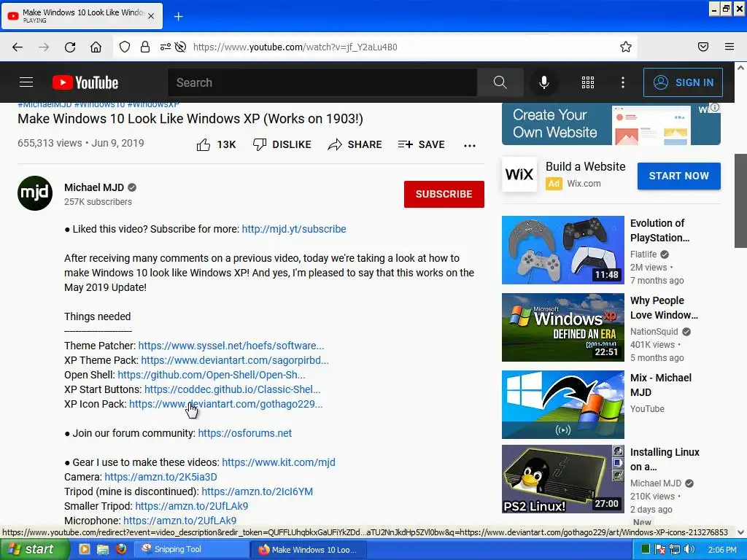Open the YouTube guide hamburger menu
747x560 pixels.
click(x=26, y=82)
